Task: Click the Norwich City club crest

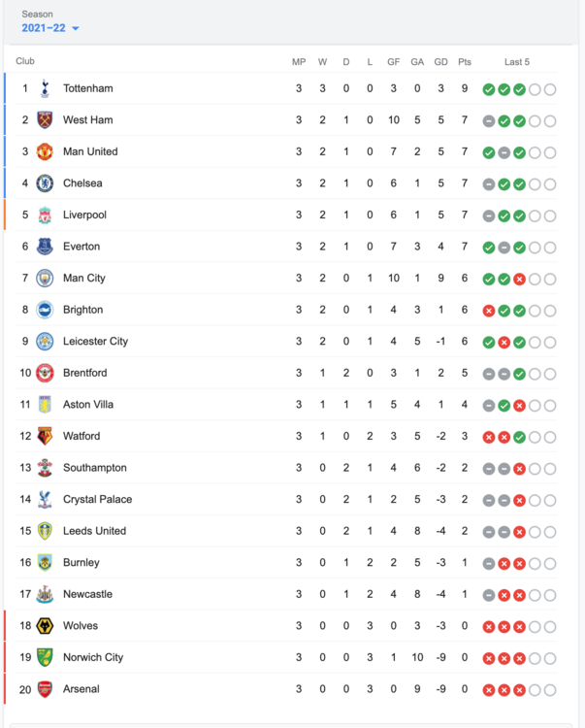Action: 45,657
